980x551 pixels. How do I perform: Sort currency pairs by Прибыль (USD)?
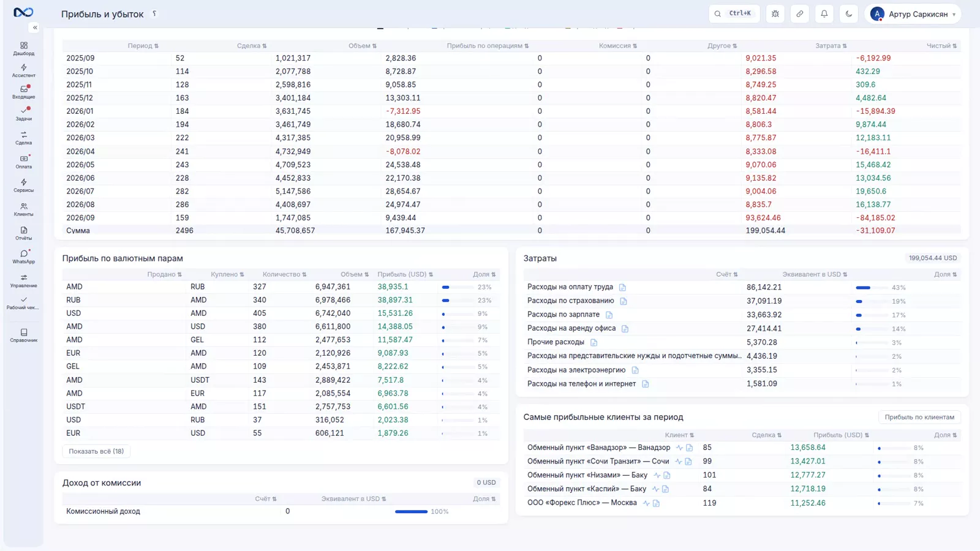(x=405, y=274)
